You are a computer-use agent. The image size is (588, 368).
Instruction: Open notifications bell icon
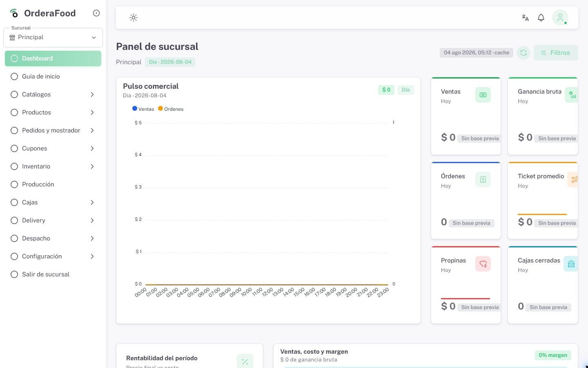coord(541,18)
